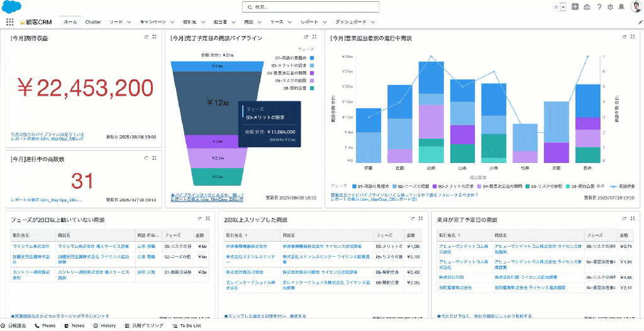Image resolution: width=644 pixels, height=331 pixels.
Task: Open the To Do List utility item
Action: tap(187, 326)
